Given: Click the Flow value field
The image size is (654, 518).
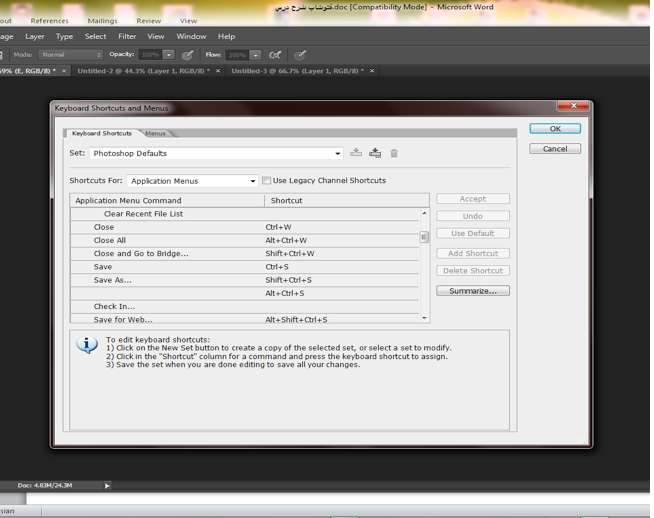Looking at the screenshot, I should (x=237, y=55).
